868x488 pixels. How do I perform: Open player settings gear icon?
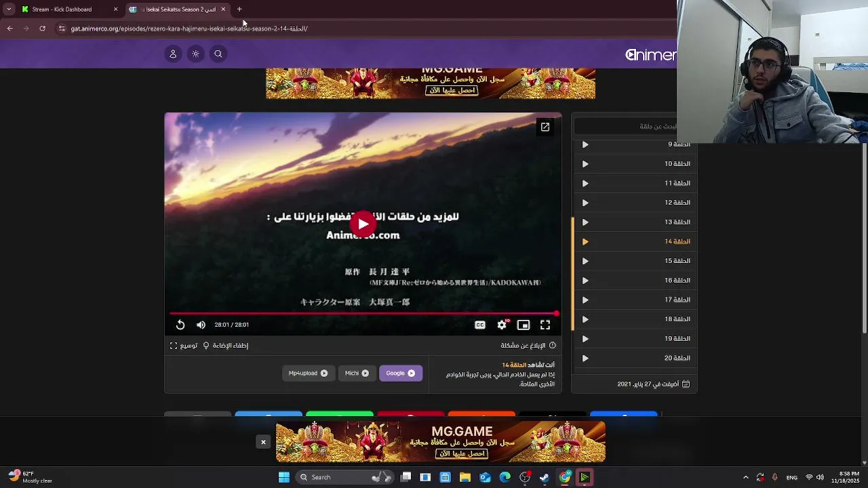pyautogui.click(x=502, y=325)
